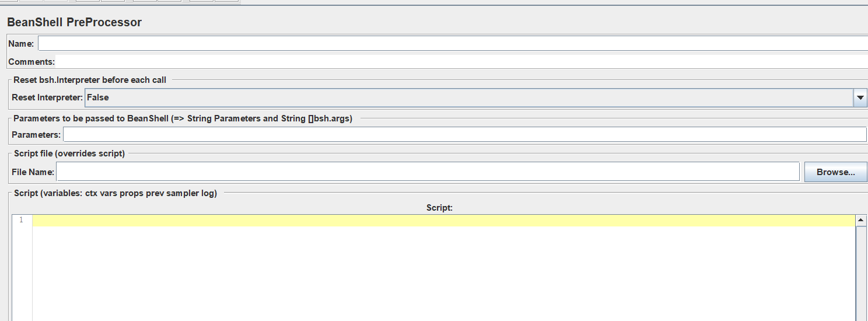
Task: Click the script editor scroll up arrow
Action: 861,220
